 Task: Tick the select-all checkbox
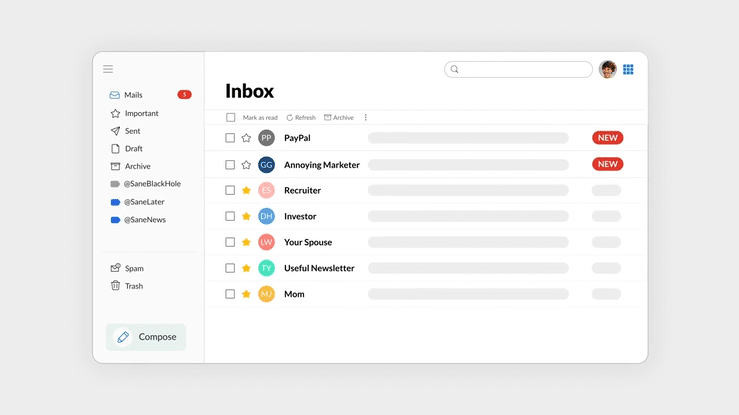pos(231,118)
